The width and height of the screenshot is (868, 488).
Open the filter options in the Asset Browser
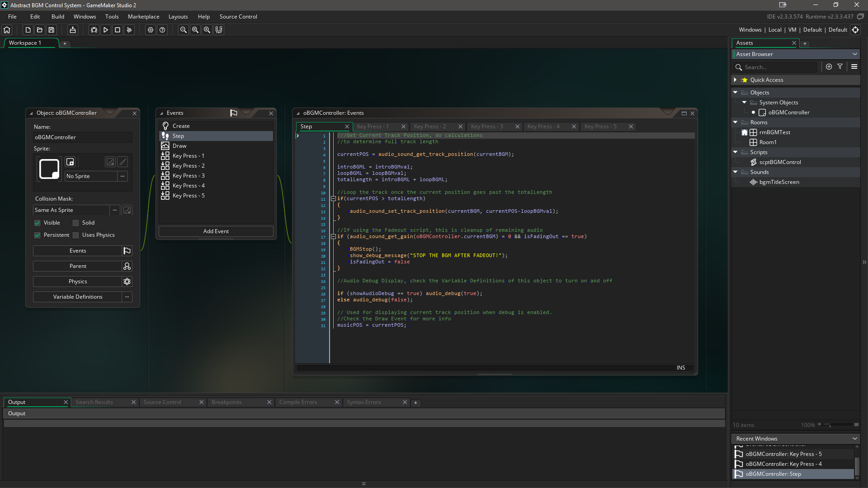tap(840, 66)
